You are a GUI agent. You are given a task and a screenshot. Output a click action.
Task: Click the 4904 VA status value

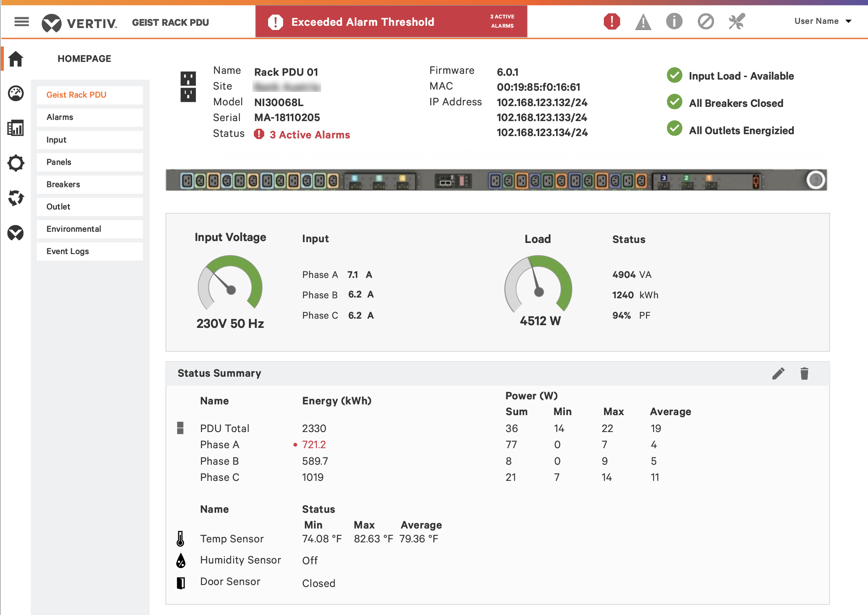(632, 275)
